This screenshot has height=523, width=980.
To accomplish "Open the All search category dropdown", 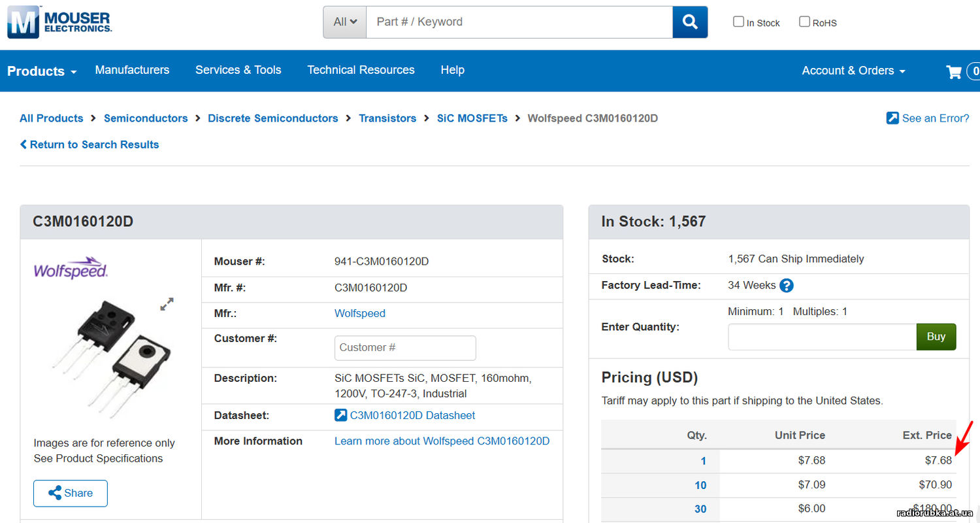I will tap(345, 22).
